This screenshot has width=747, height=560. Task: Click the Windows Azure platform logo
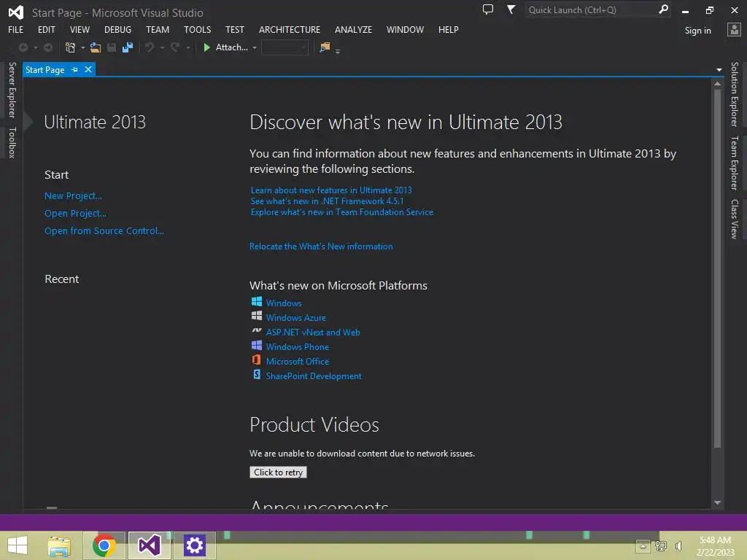point(257,316)
